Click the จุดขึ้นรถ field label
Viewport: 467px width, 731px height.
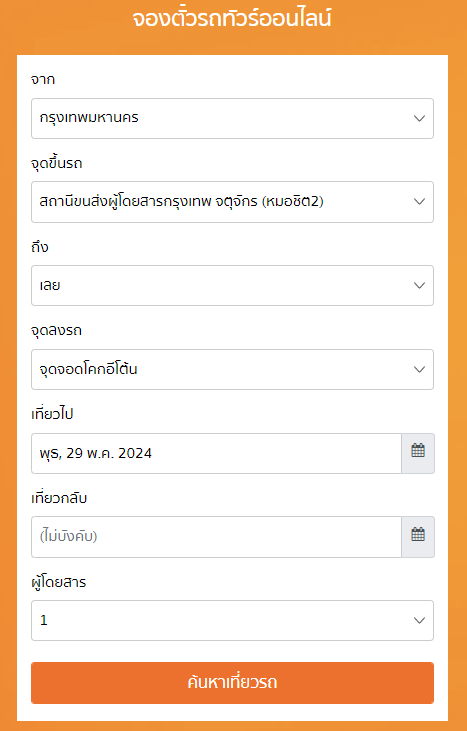(x=56, y=163)
